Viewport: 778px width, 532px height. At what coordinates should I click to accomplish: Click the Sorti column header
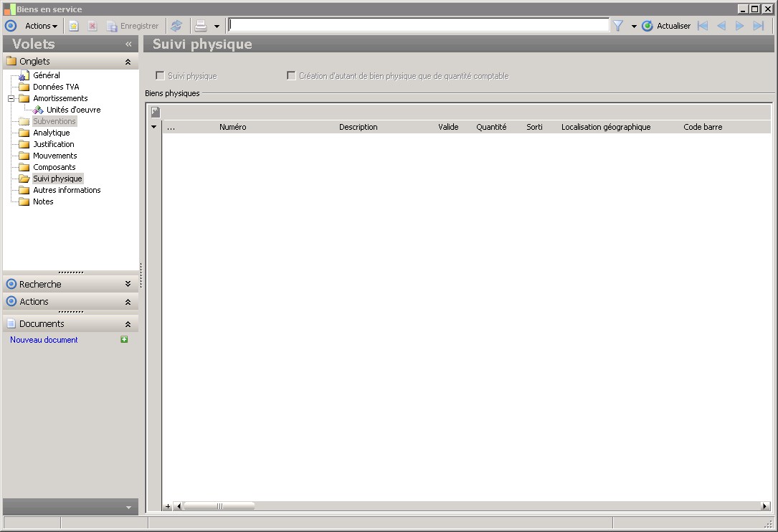pos(534,127)
